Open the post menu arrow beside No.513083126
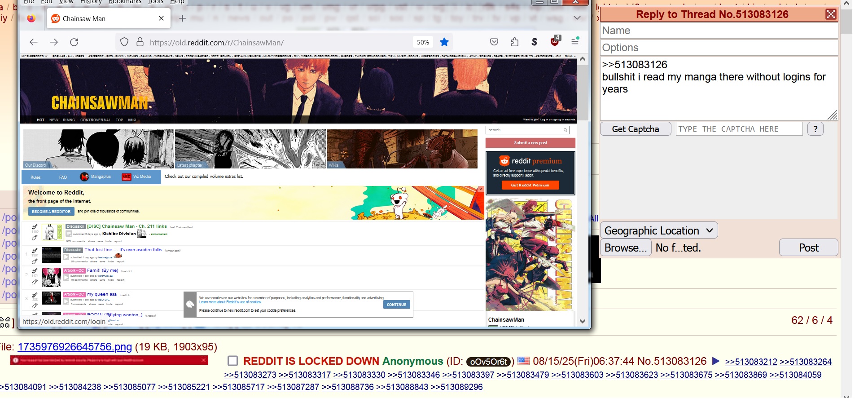Image resolution: width=868 pixels, height=407 pixels. (716, 361)
